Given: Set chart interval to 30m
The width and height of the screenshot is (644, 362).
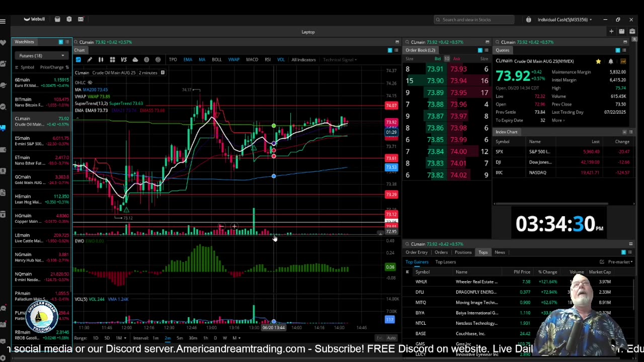Looking at the screenshot, I should 193,338.
